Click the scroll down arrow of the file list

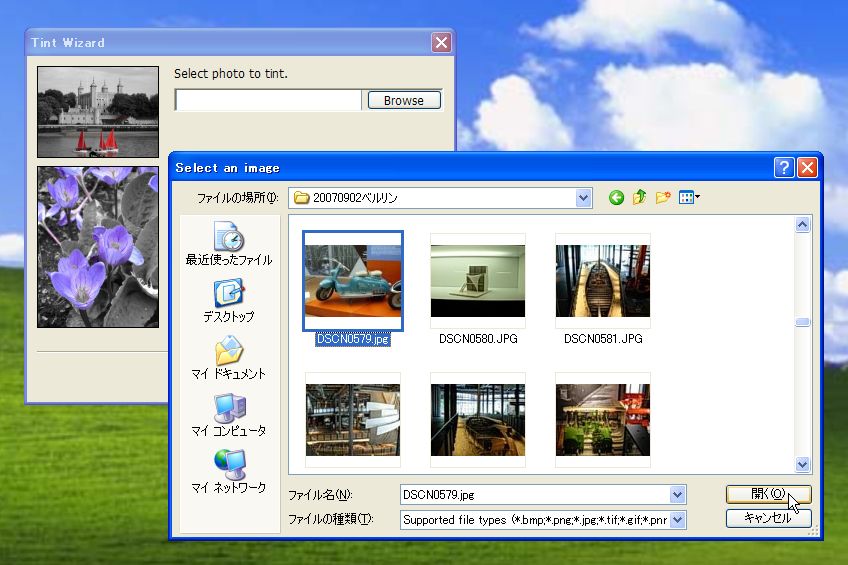803,464
